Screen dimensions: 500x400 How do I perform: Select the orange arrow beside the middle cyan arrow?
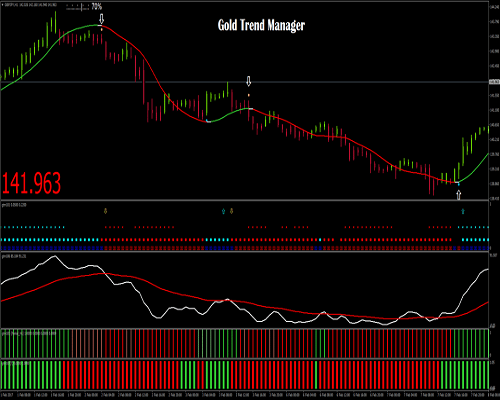[x=231, y=211]
